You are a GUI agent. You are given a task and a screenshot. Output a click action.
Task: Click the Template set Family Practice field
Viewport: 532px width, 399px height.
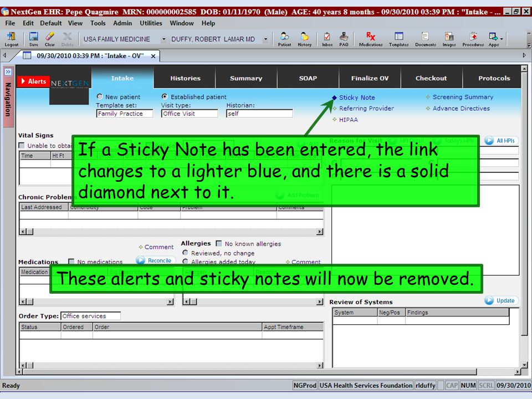pyautogui.click(x=125, y=114)
